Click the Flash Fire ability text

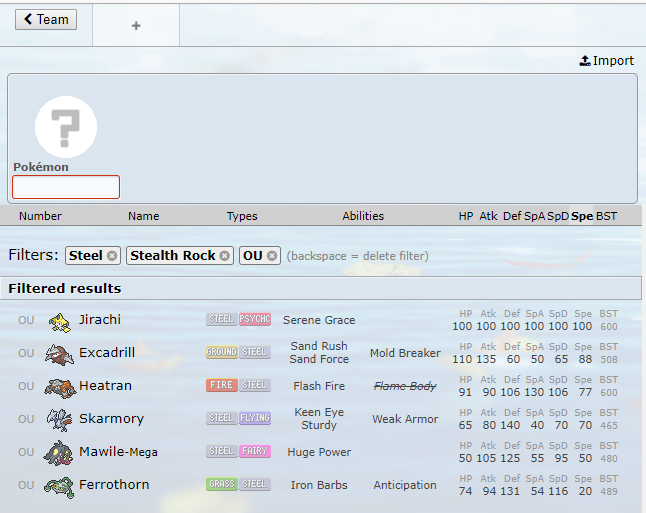319,386
